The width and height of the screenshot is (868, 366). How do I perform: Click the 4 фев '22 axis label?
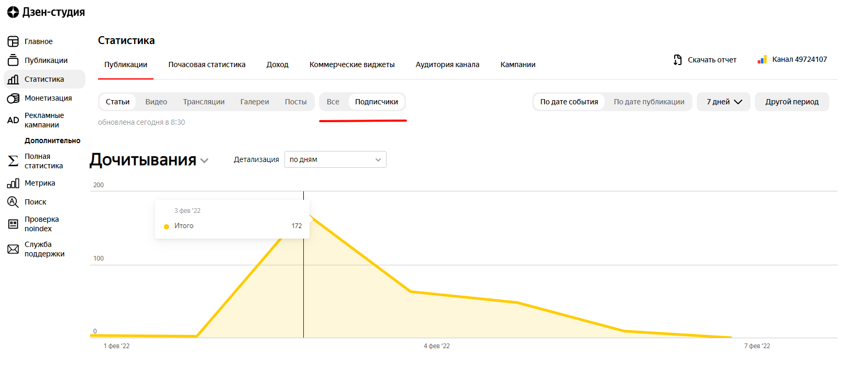click(437, 346)
